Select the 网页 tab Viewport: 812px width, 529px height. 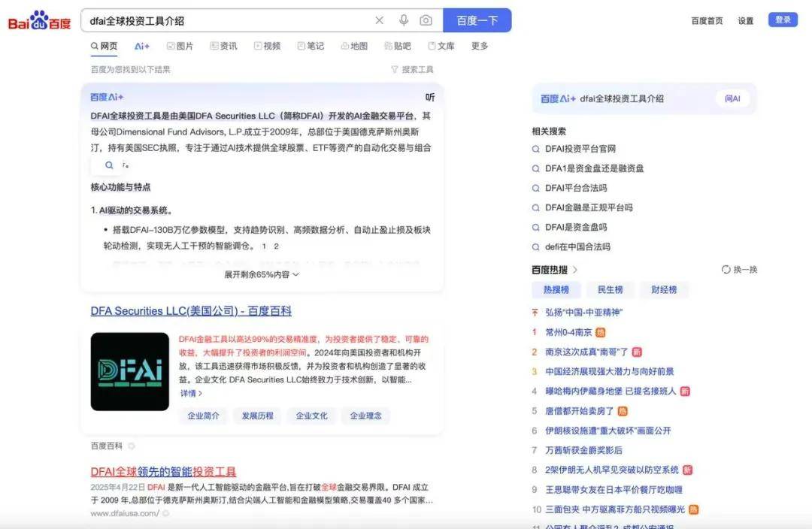click(104, 46)
